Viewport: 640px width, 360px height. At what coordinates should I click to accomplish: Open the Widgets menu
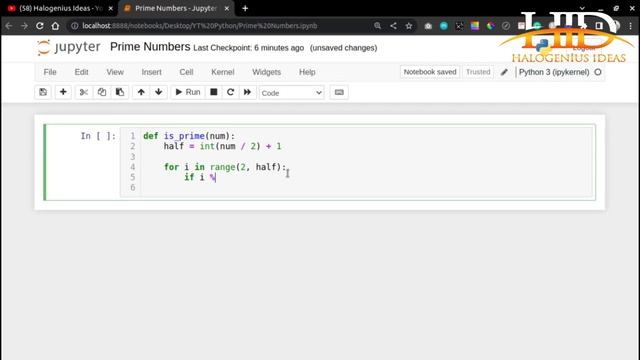coord(267,72)
